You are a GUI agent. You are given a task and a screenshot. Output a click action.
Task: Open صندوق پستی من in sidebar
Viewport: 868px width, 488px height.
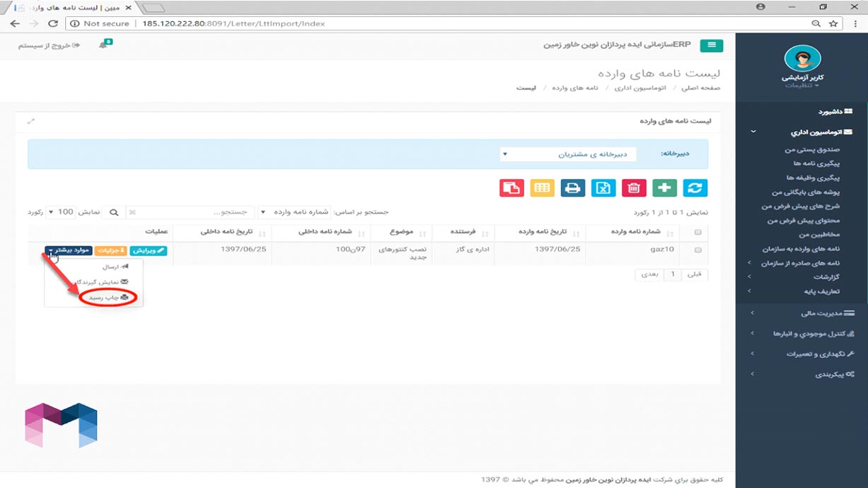[811, 150]
